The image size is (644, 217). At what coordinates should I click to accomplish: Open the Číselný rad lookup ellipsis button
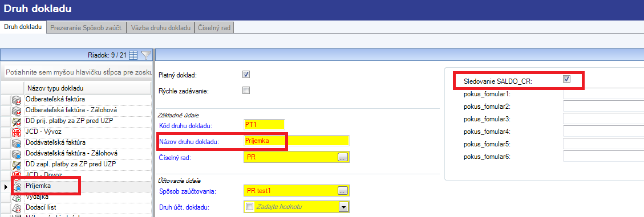click(343, 157)
